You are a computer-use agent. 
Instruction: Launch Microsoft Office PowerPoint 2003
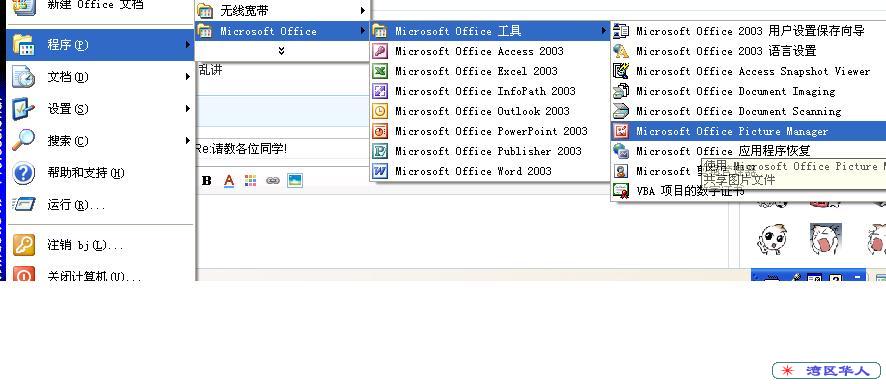click(490, 131)
